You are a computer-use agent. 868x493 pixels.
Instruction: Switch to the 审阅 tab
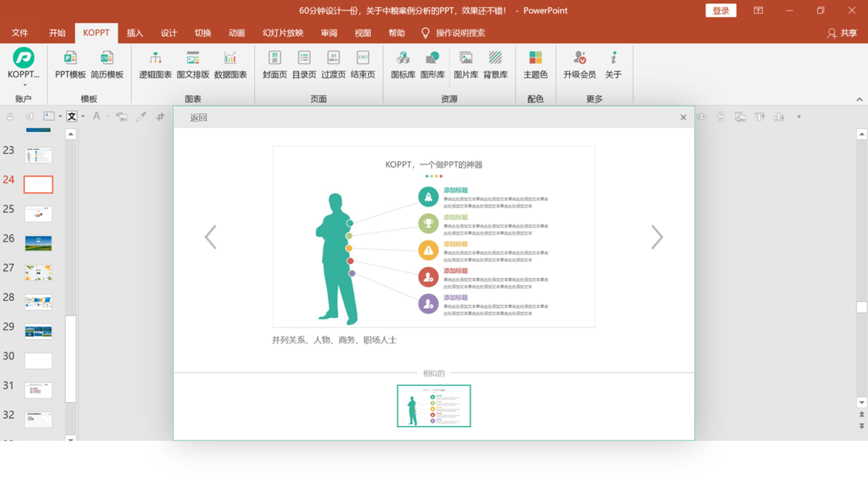(329, 33)
